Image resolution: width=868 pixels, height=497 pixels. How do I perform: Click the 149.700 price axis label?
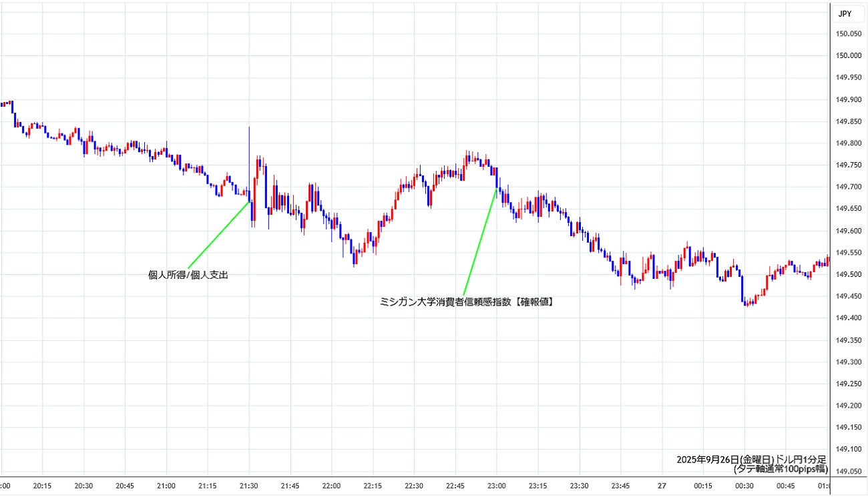tap(849, 187)
